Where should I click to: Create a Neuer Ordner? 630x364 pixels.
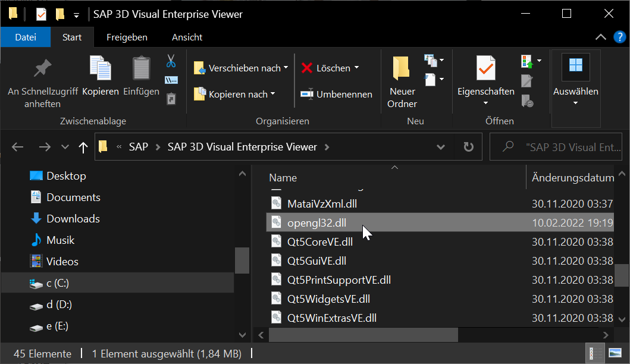[x=402, y=82]
